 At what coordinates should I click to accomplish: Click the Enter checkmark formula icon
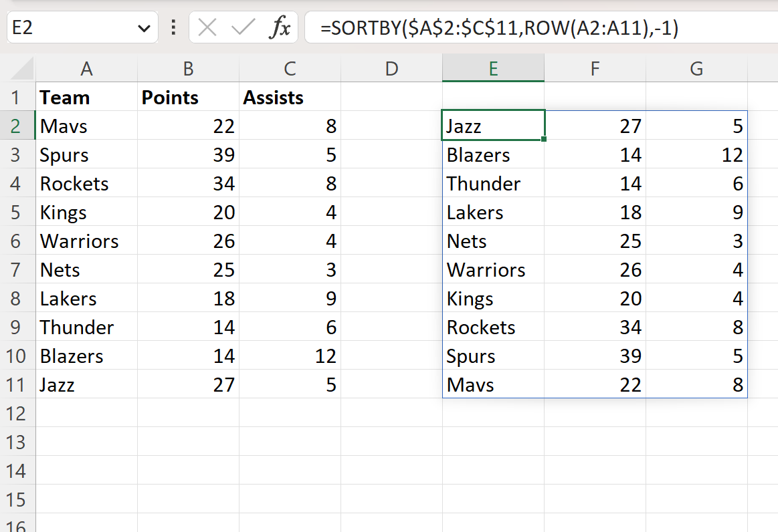click(243, 27)
